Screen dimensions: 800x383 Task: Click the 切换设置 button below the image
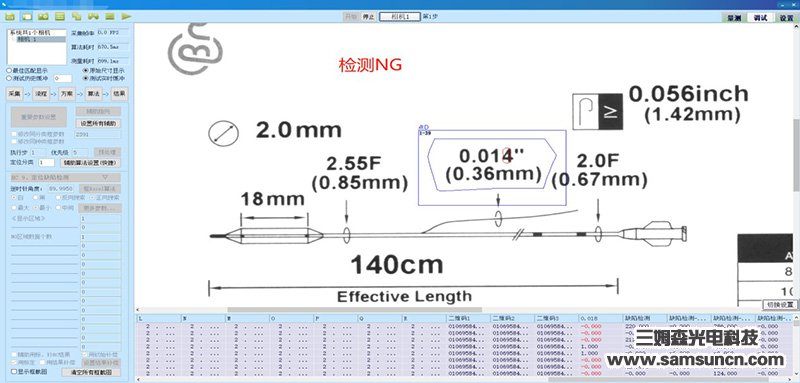(780, 304)
